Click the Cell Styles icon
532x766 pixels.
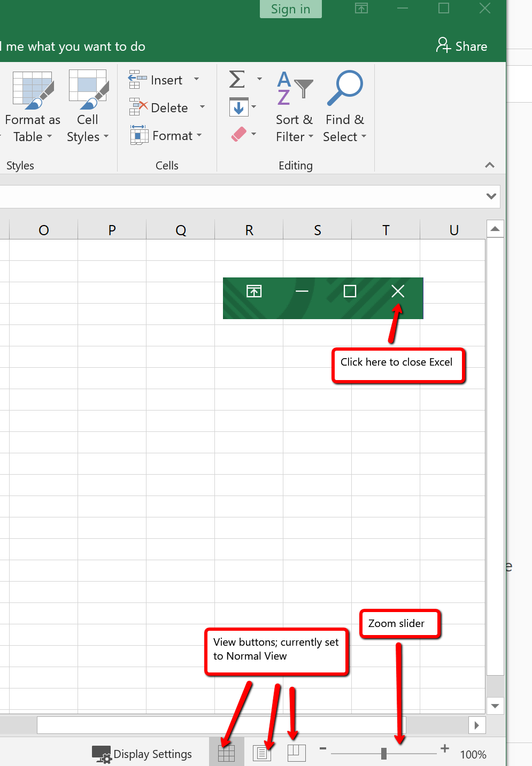click(x=87, y=90)
